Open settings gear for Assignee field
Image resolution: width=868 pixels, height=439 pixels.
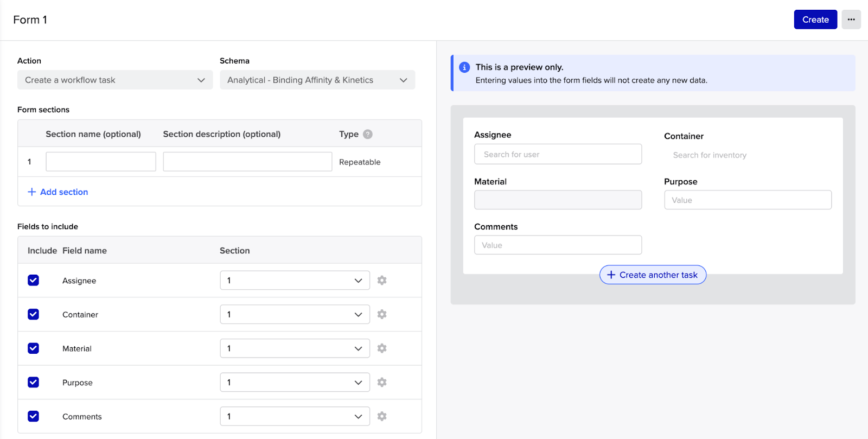coord(382,281)
